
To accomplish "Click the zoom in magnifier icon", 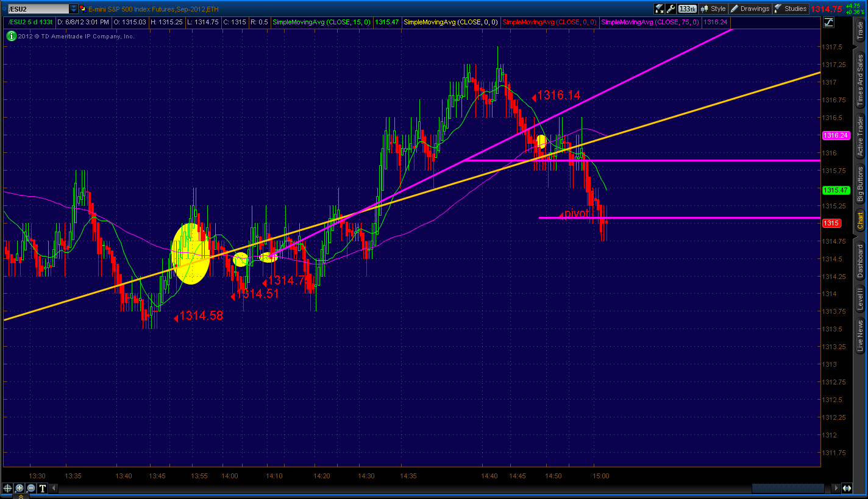I will tap(19, 488).
